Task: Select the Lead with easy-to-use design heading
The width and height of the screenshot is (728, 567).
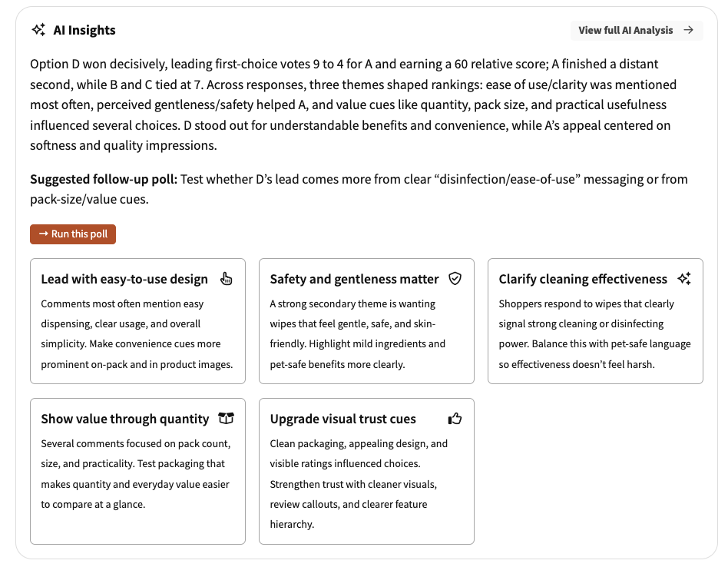Action: 124,279
